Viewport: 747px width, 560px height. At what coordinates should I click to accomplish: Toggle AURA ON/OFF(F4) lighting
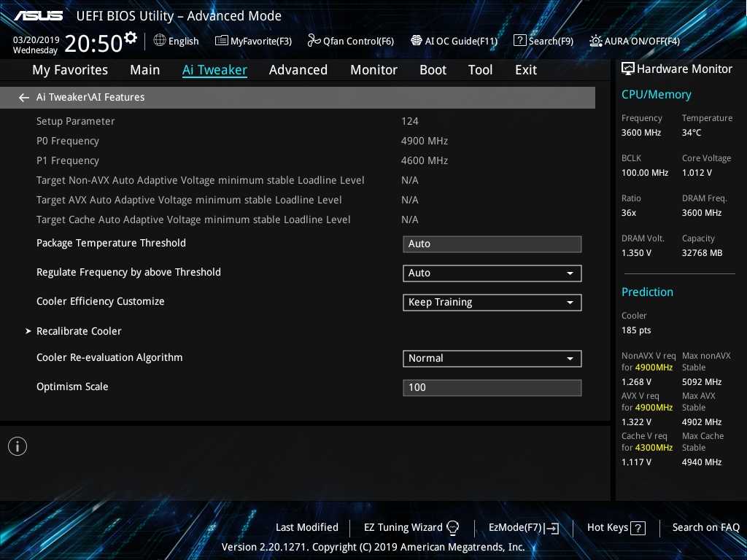point(635,41)
